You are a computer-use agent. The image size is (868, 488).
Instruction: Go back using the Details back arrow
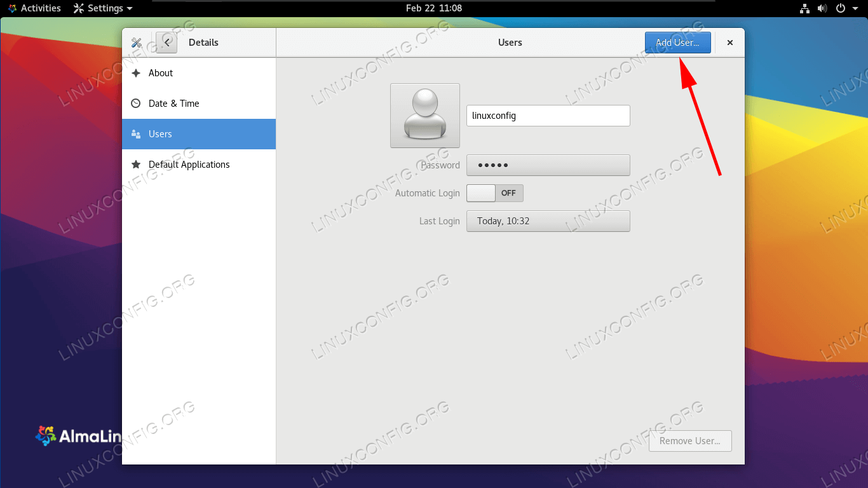pyautogui.click(x=166, y=43)
